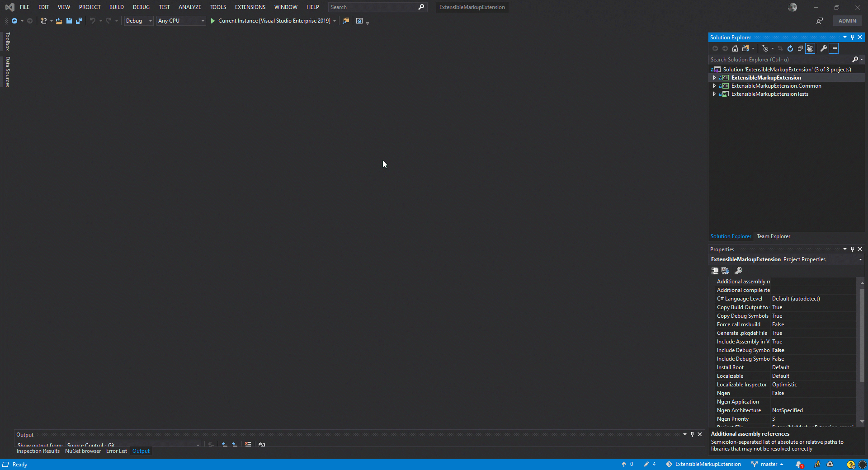This screenshot has width=868, height=470.
Task: Click the Home icon in Solution Explorer
Action: (735, 48)
